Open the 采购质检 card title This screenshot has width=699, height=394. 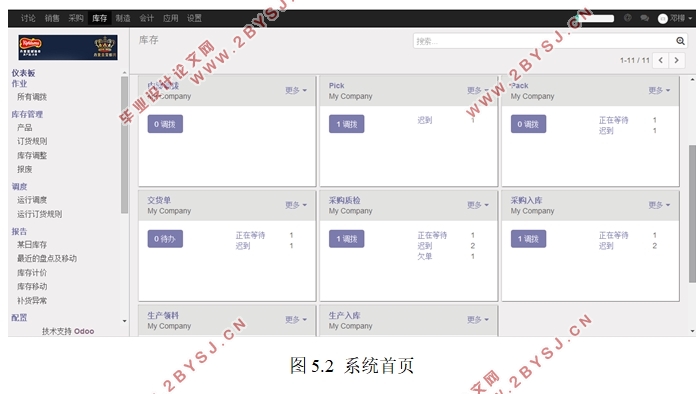(x=345, y=200)
